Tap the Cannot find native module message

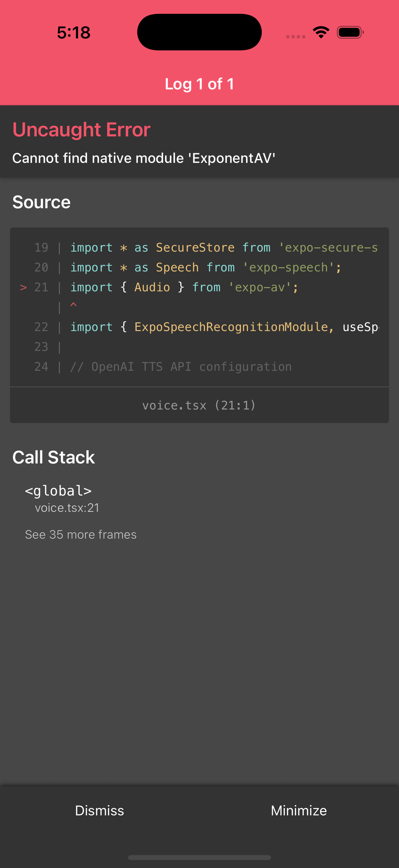(144, 158)
